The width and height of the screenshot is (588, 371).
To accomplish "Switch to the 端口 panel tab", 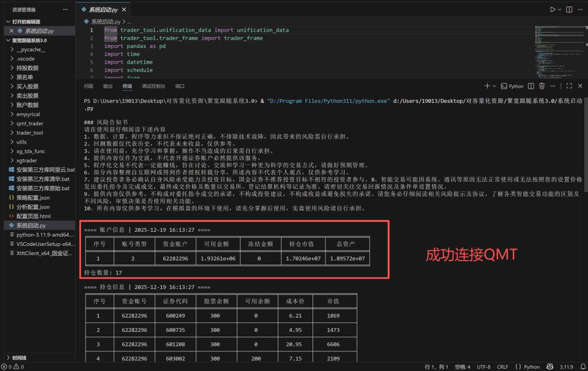I will (x=180, y=86).
